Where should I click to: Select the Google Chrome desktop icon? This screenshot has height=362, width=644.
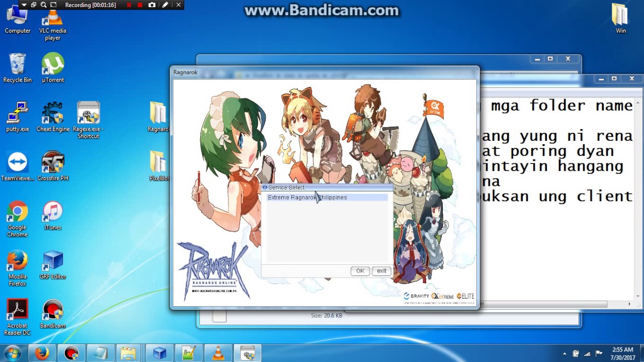pyautogui.click(x=18, y=219)
